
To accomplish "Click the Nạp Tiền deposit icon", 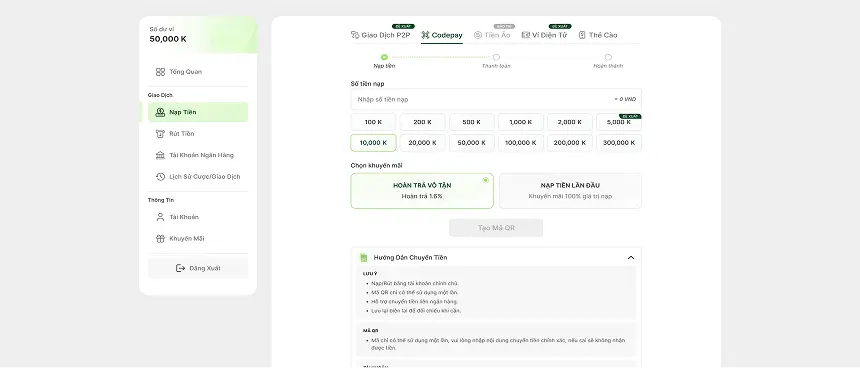I will click(x=160, y=112).
